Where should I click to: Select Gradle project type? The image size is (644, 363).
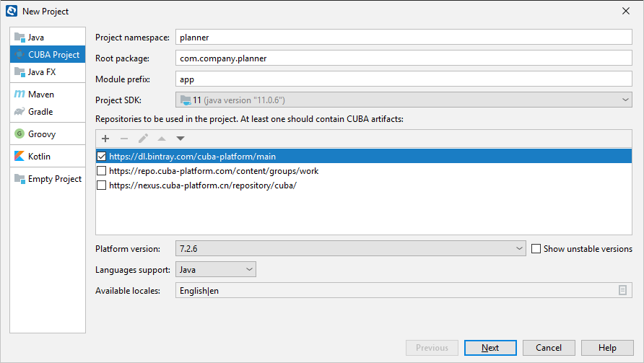(x=48, y=111)
